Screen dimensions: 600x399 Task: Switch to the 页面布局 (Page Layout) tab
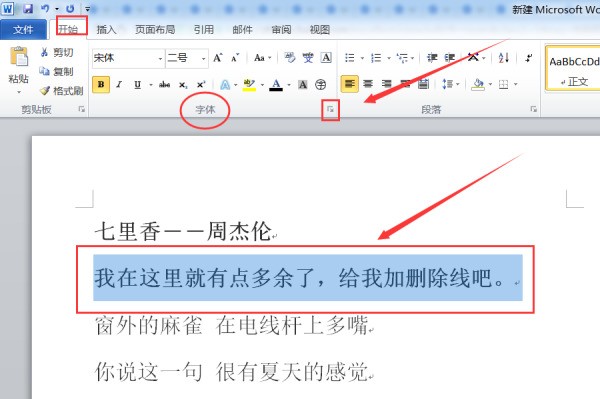pos(155,29)
